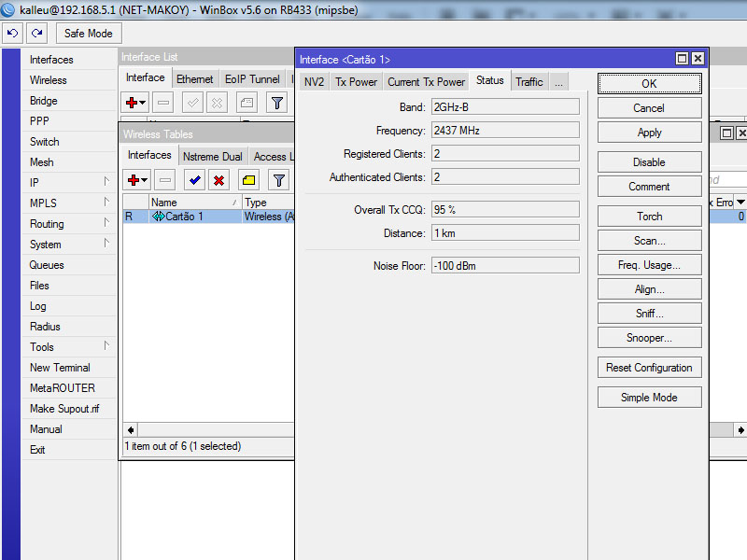Open the add dropdown arrow in Wireless Tables
747x560 pixels.
point(145,180)
